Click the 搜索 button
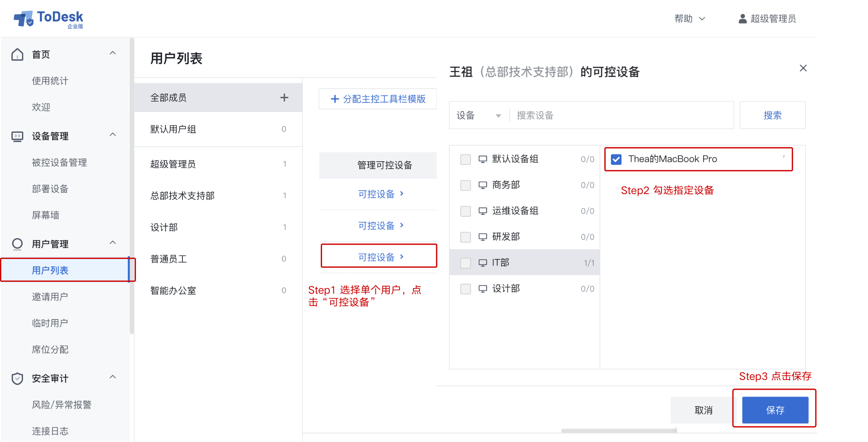Screen dimensions: 868x442 tap(773, 115)
